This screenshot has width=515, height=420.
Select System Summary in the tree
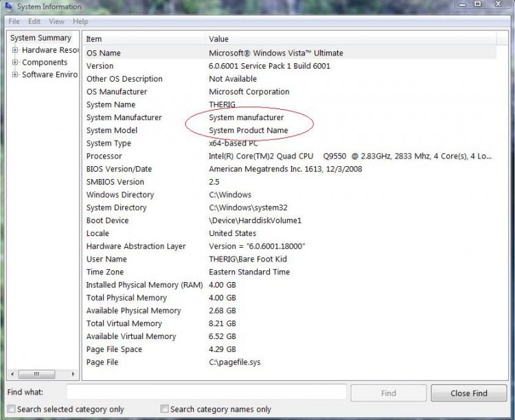(x=41, y=38)
